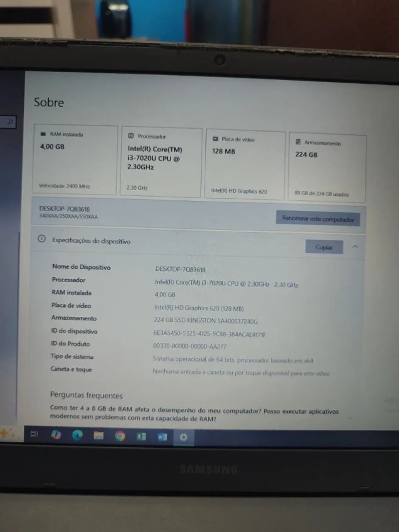Open Task View in the taskbar
This screenshot has height=532, width=399.
click(34, 434)
